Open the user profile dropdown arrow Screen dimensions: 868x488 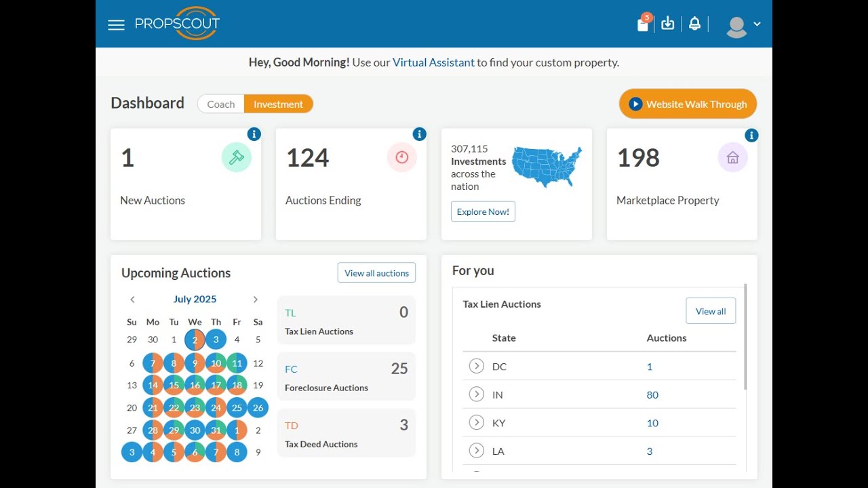coord(757,24)
